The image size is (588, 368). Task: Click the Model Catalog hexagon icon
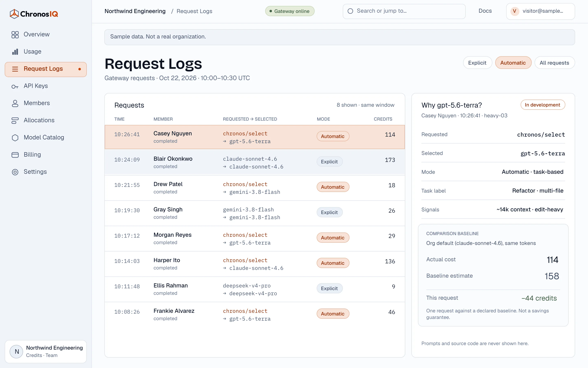coord(15,138)
